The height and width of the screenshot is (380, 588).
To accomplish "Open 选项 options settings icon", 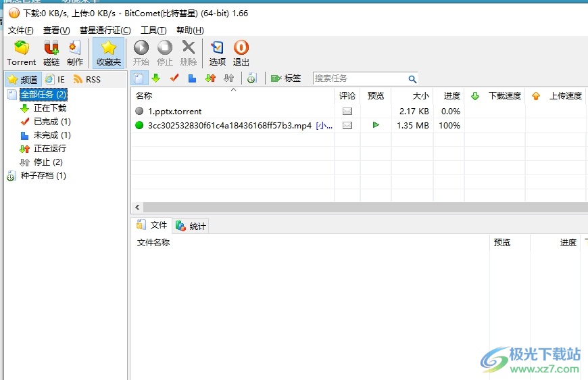I will [218, 53].
